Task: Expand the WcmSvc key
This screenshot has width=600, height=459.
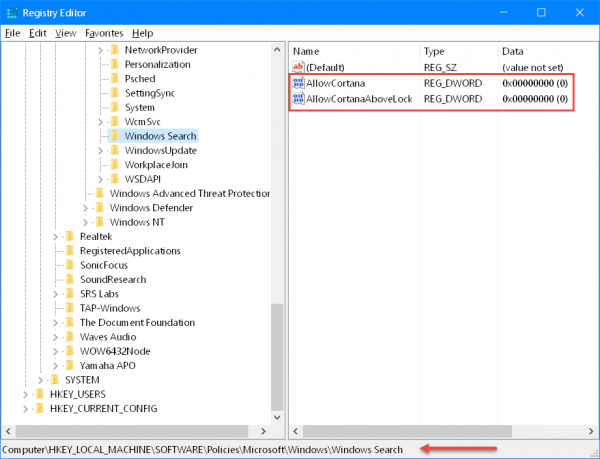Action: pos(100,122)
